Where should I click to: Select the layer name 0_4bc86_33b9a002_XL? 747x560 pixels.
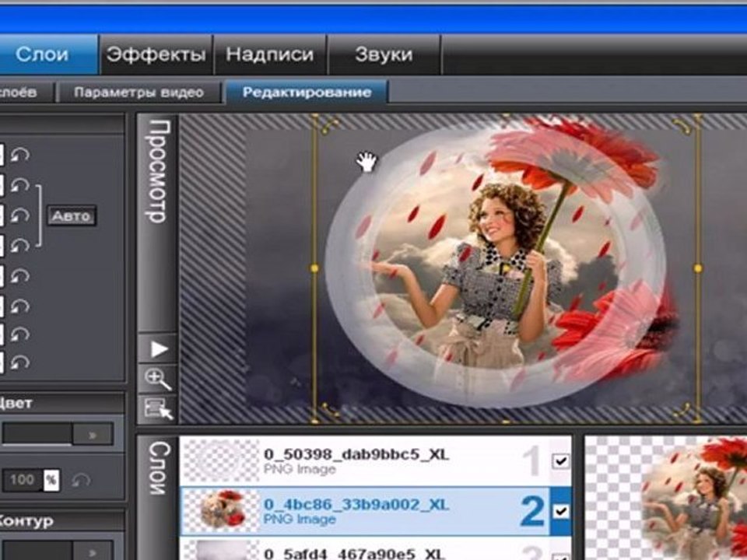pos(356,504)
